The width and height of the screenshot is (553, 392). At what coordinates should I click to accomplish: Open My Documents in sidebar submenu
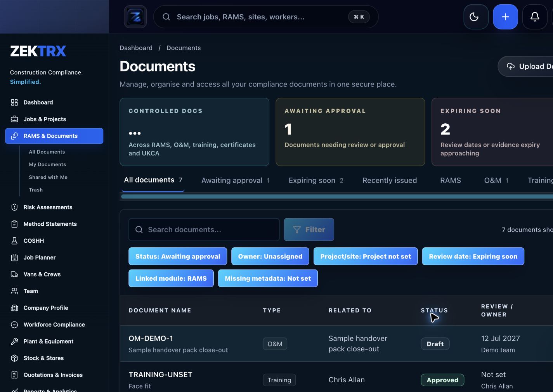[x=47, y=164]
